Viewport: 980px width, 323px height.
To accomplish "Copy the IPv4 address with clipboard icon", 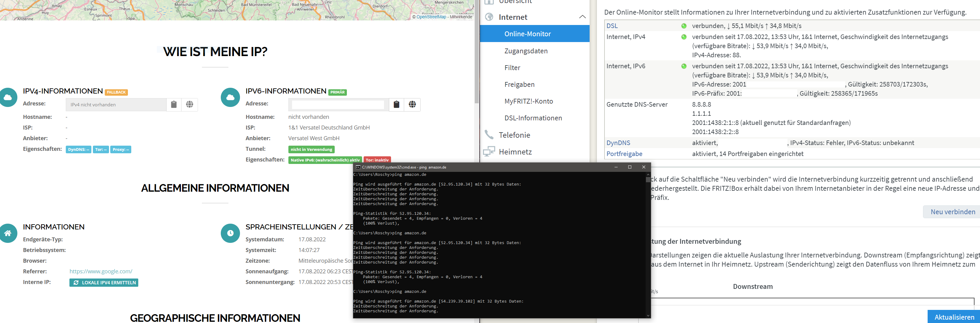I will 174,105.
